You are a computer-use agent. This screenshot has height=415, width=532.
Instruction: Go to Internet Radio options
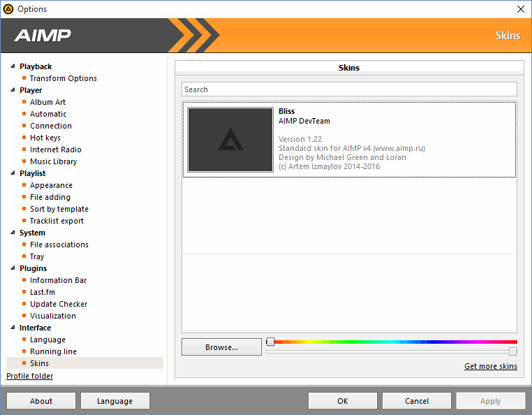tap(55, 150)
